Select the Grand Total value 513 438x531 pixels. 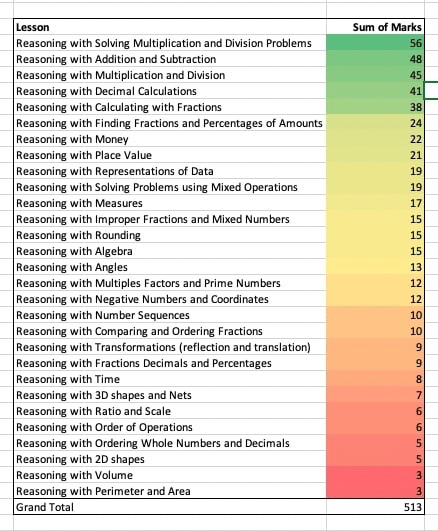point(375,507)
